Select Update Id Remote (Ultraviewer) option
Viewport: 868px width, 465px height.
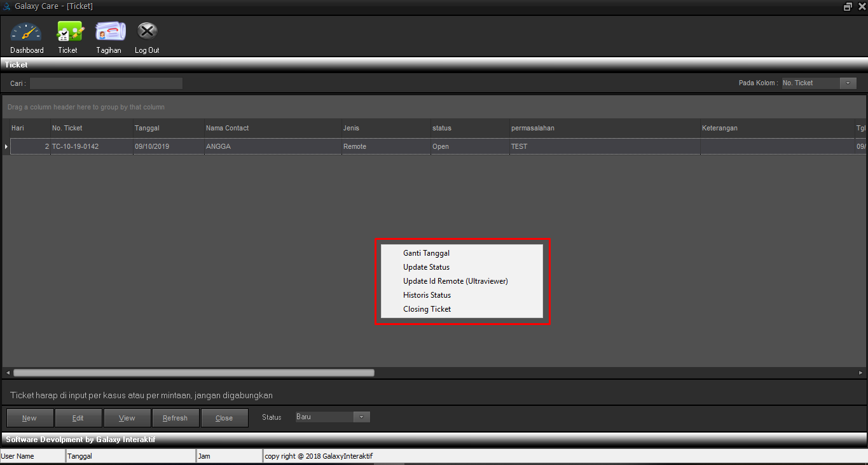(x=455, y=281)
